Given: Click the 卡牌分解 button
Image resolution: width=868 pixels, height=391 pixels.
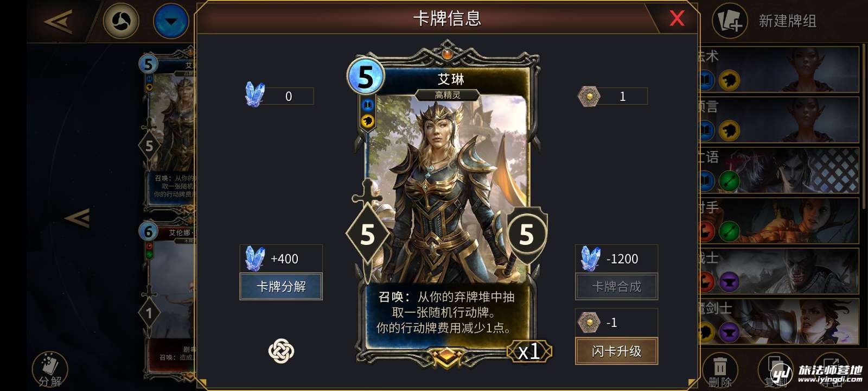Looking at the screenshot, I should [x=281, y=286].
